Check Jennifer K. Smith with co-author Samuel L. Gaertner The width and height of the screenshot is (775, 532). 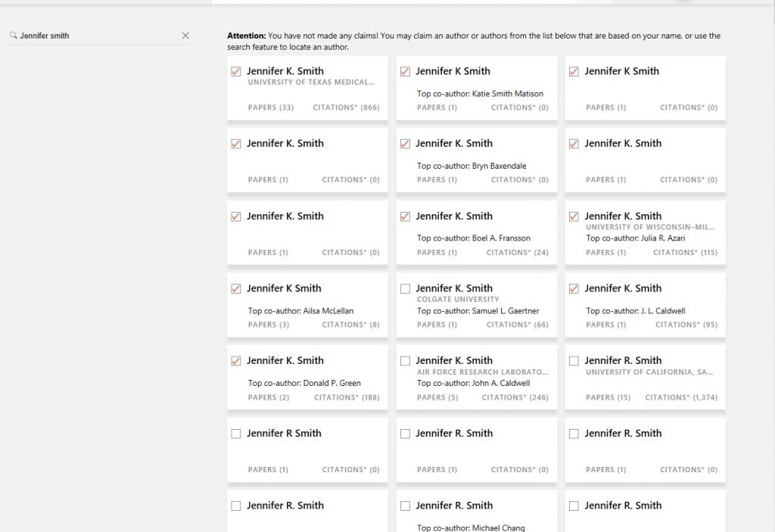pos(405,288)
